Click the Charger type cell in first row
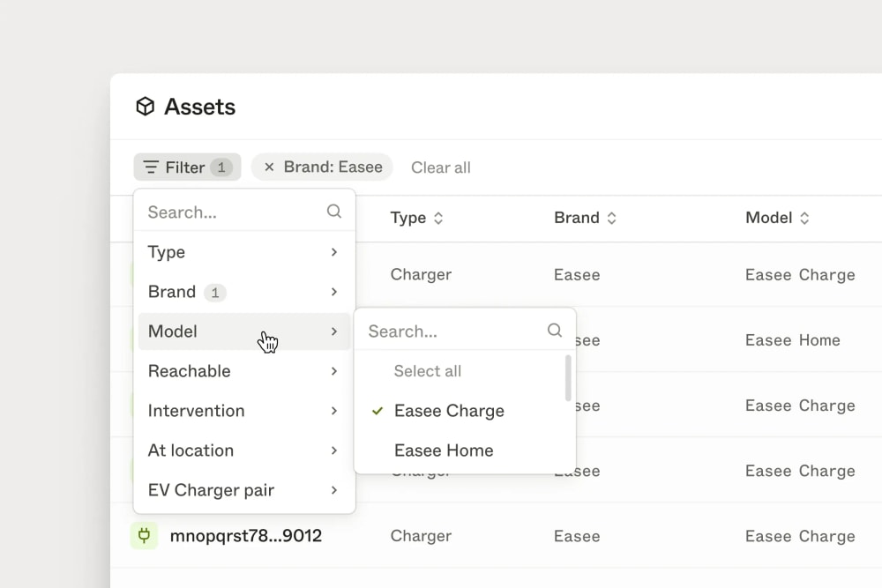This screenshot has width=882, height=588. pyautogui.click(x=421, y=275)
